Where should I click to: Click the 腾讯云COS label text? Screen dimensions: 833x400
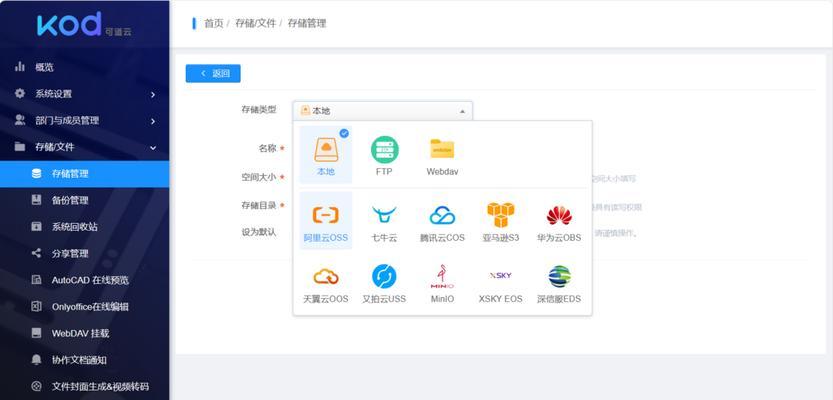tap(443, 237)
